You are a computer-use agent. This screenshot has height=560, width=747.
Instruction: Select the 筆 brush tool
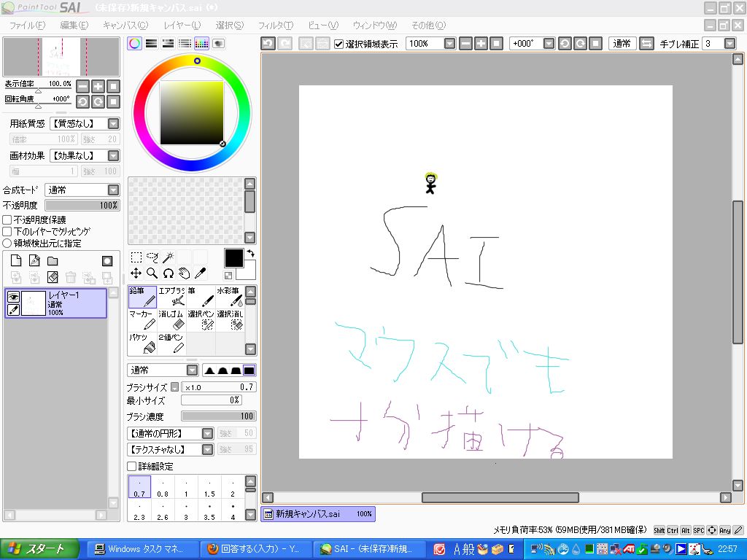tap(201, 297)
